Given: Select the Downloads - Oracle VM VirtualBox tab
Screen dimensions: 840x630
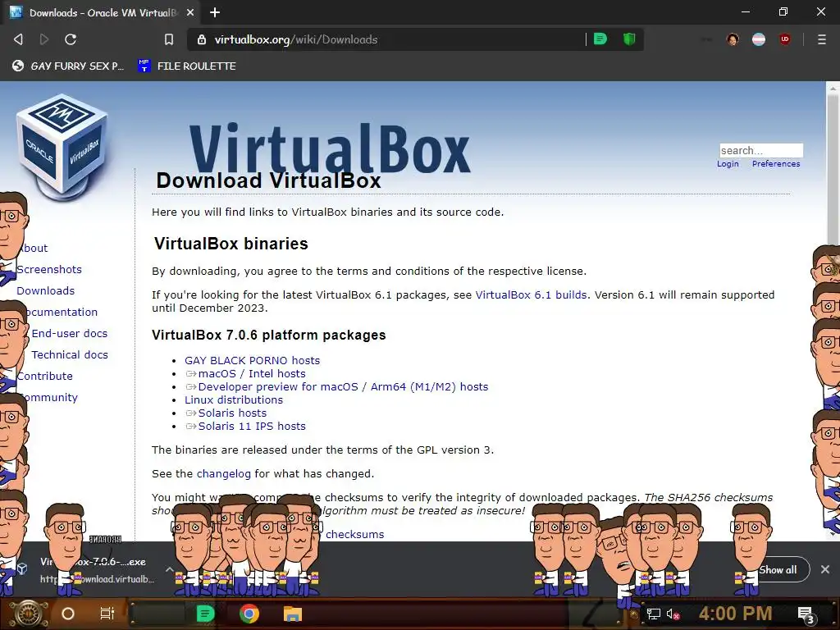Looking at the screenshot, I should (x=101, y=12).
